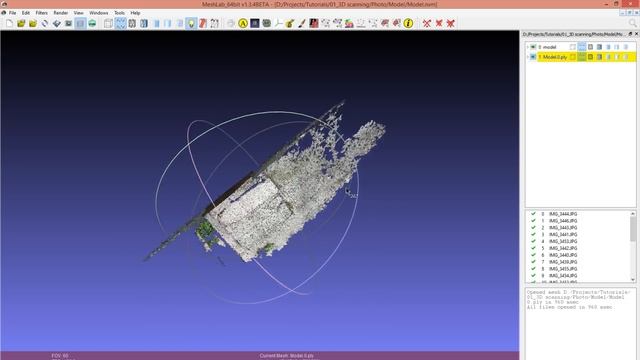This screenshot has height=360, width=640.
Task: Open the Tools menu
Action: pos(119,13)
